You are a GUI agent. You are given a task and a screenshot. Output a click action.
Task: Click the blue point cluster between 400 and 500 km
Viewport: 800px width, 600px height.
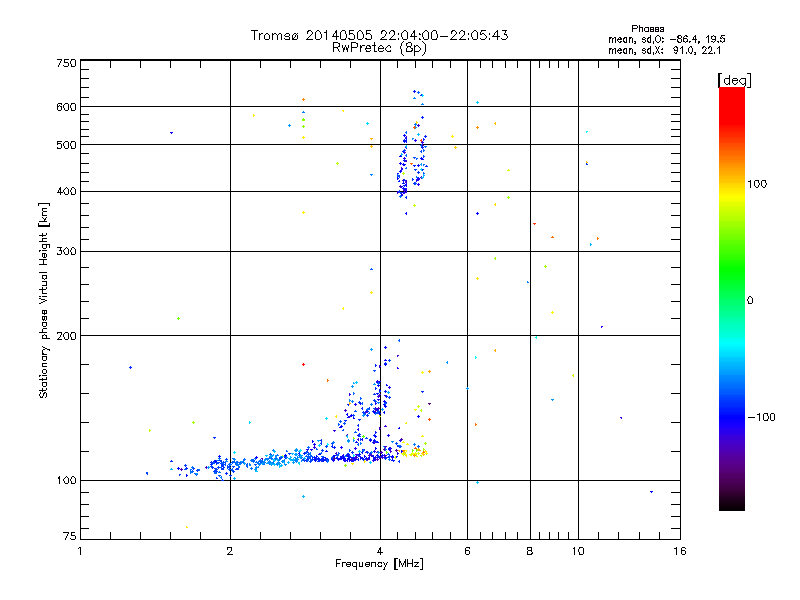(412, 160)
